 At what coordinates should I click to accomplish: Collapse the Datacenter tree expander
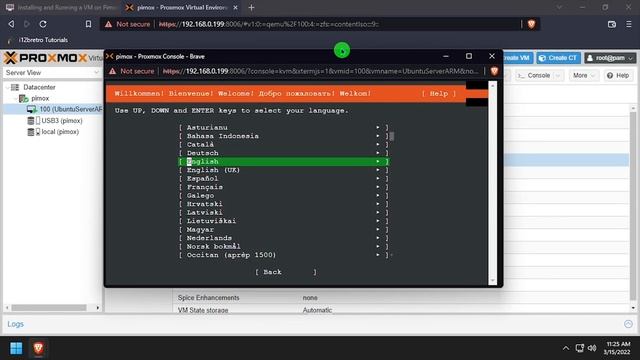point(7,87)
